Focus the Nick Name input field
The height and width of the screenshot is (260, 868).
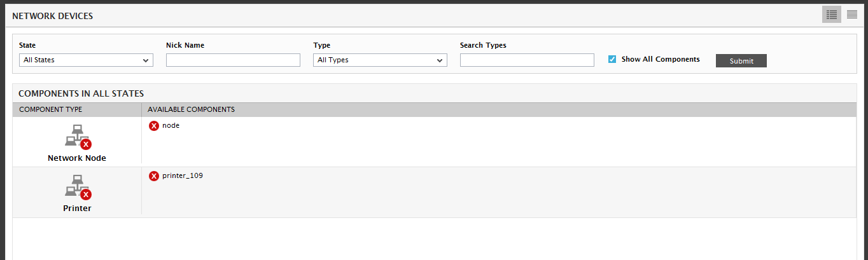pyautogui.click(x=233, y=60)
